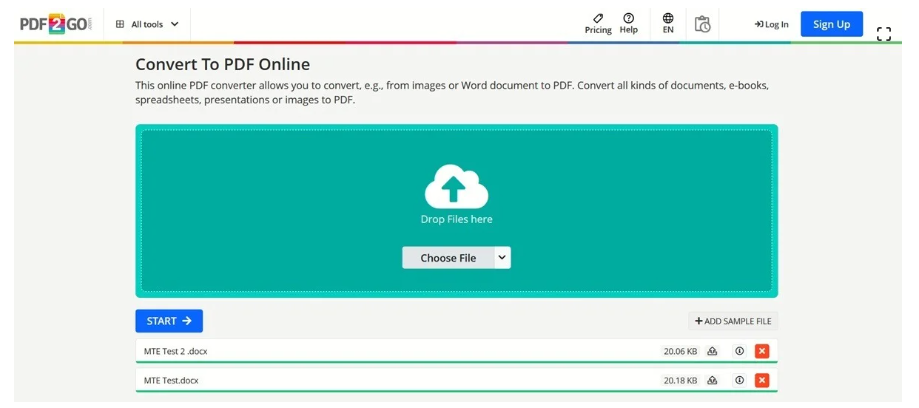The image size is (919, 408).
Task: Show info for MTE Test.docx
Action: coord(739,380)
